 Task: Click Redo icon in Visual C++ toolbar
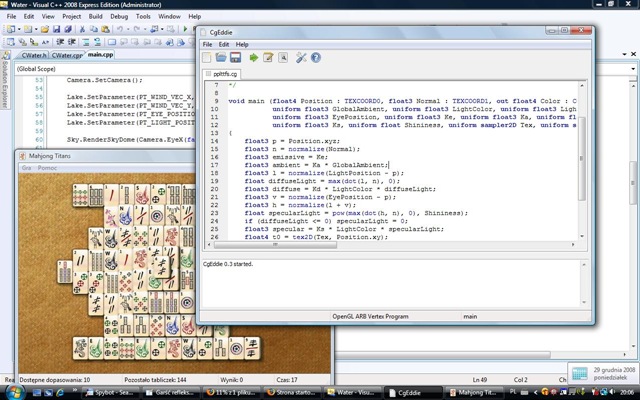click(137, 29)
